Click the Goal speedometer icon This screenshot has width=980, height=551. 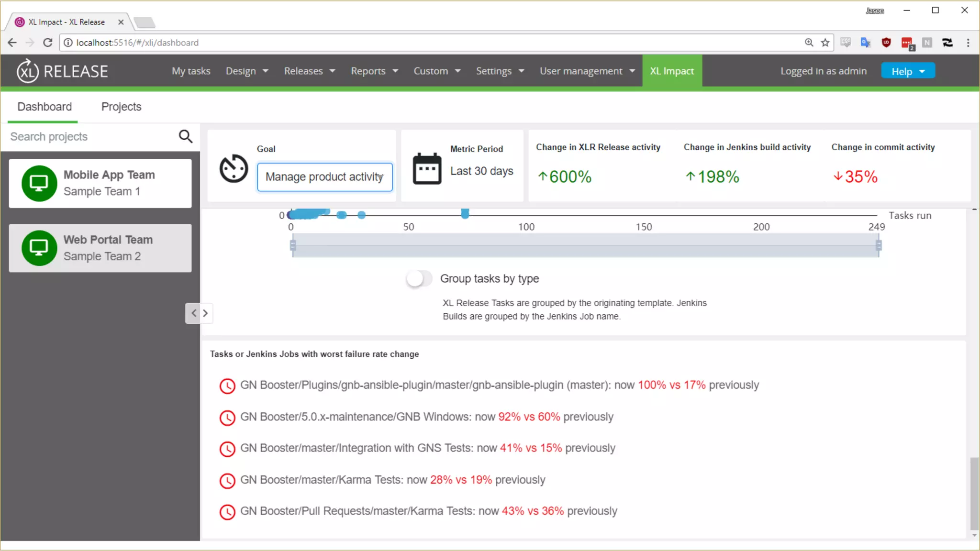(x=234, y=168)
